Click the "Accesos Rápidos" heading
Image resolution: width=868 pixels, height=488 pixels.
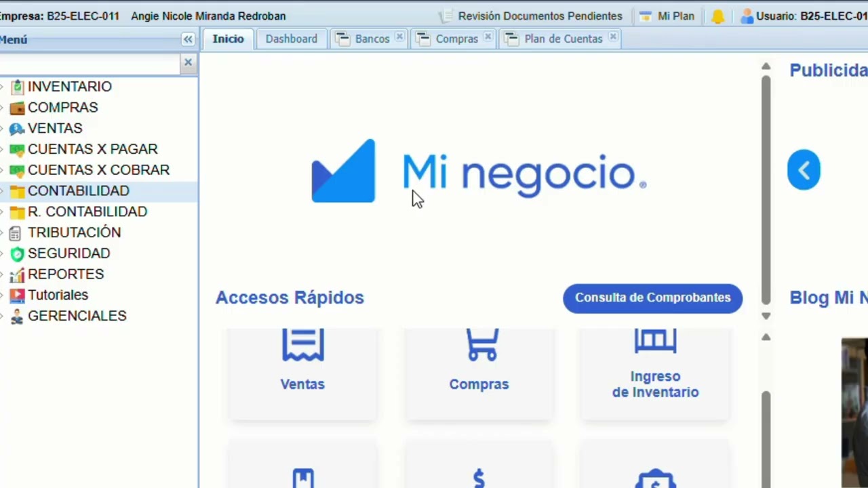pyautogui.click(x=290, y=298)
